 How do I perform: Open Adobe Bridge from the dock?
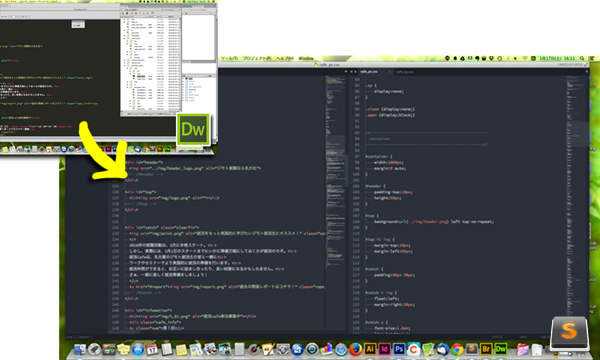point(486,349)
